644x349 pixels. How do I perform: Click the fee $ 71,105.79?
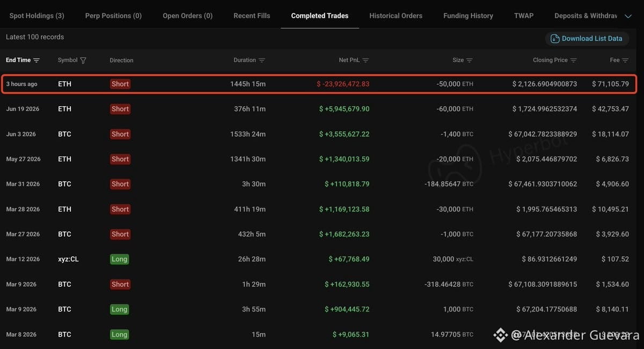click(610, 84)
